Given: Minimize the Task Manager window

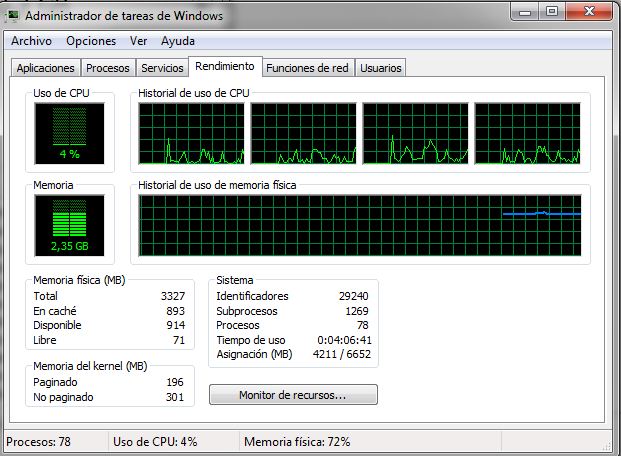Looking at the screenshot, I should [x=525, y=11].
